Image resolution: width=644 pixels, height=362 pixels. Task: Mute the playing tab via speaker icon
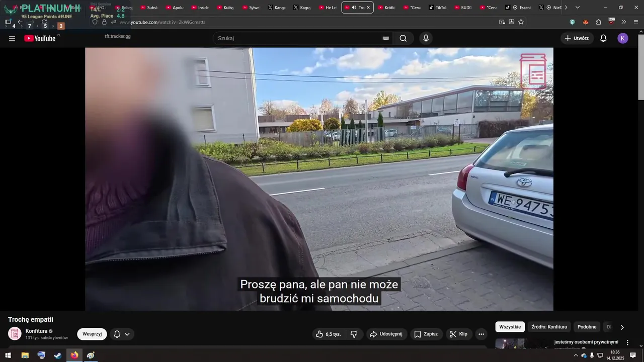(x=354, y=8)
